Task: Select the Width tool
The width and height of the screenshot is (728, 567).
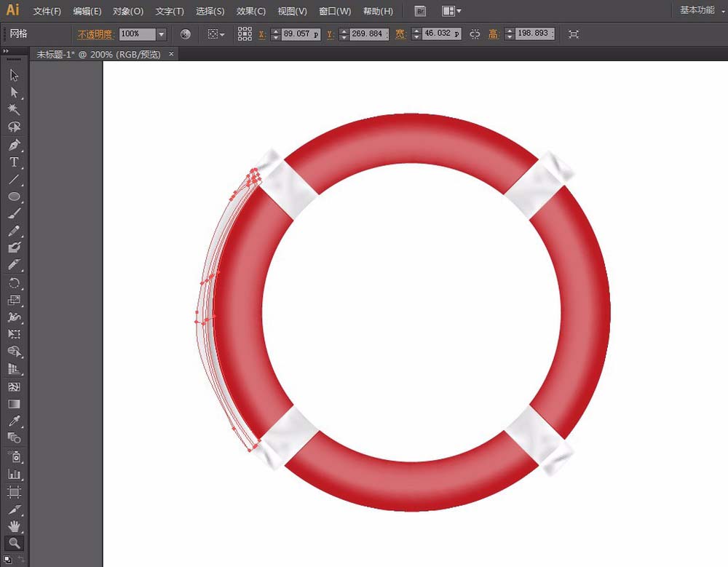Action: [14, 317]
